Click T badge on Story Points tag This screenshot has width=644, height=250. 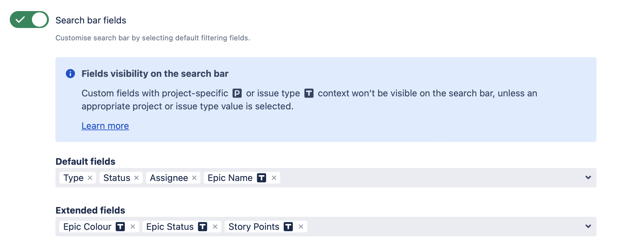coord(288,227)
